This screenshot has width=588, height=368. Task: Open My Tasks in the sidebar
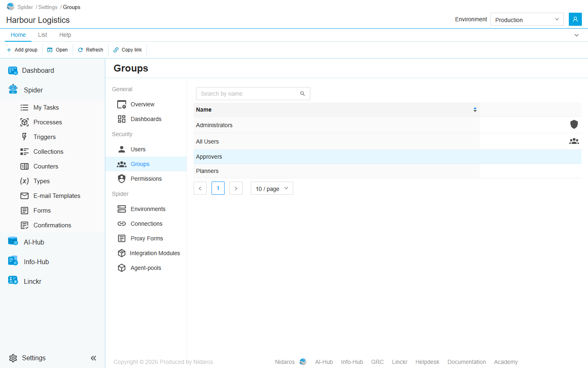tap(46, 108)
